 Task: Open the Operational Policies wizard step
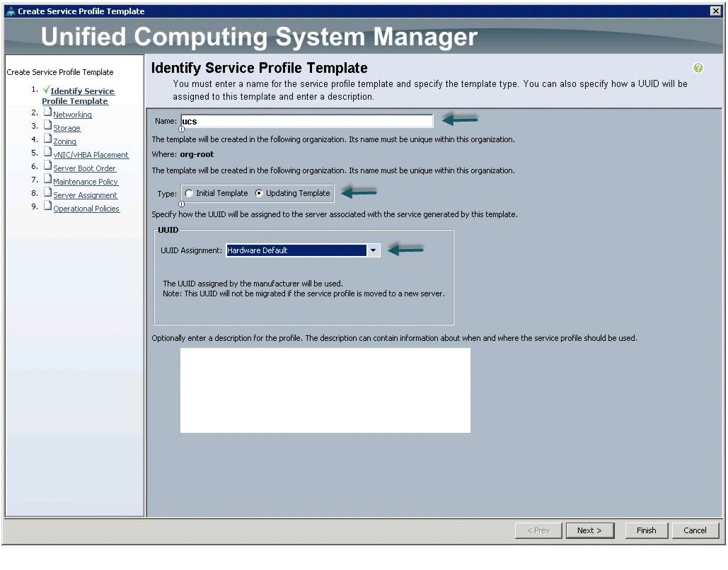pyautogui.click(x=86, y=209)
